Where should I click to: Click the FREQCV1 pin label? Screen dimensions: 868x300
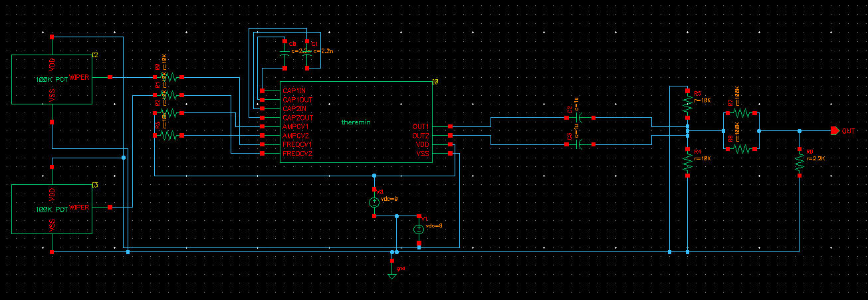pos(297,144)
